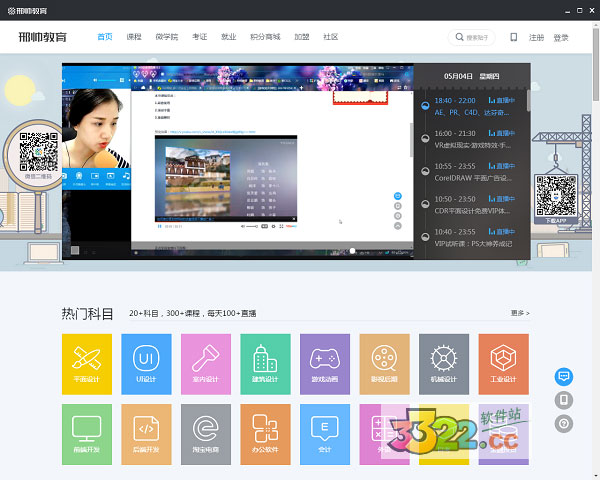Image resolution: width=600 pixels, height=480 pixels.
Task: Select the 18:40 - 22:00 schedule marker
Action: (425, 106)
